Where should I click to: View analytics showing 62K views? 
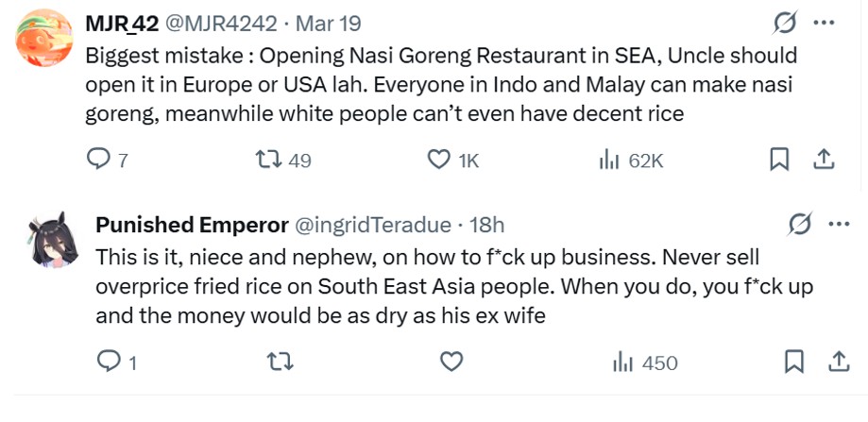pyautogui.click(x=609, y=160)
